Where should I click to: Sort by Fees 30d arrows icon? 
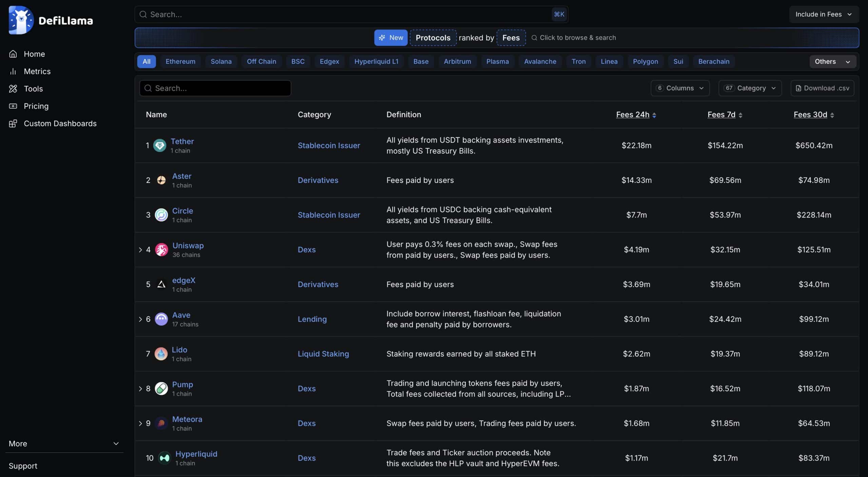[832, 115]
